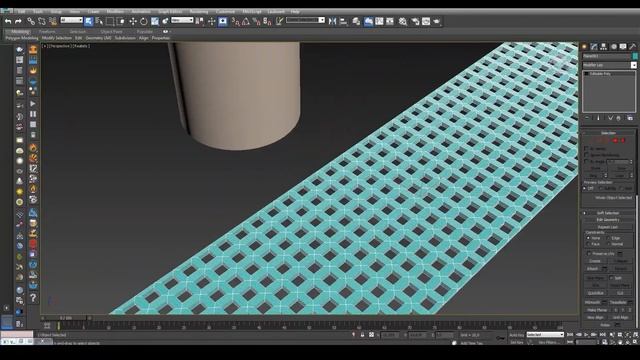Click the Create button in Edit Geometry

point(595,261)
